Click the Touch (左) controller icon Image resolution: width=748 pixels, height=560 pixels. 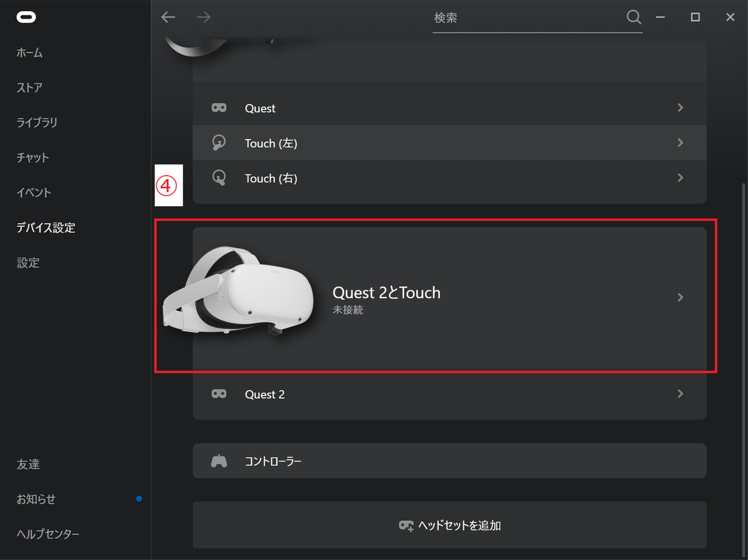[x=219, y=143]
